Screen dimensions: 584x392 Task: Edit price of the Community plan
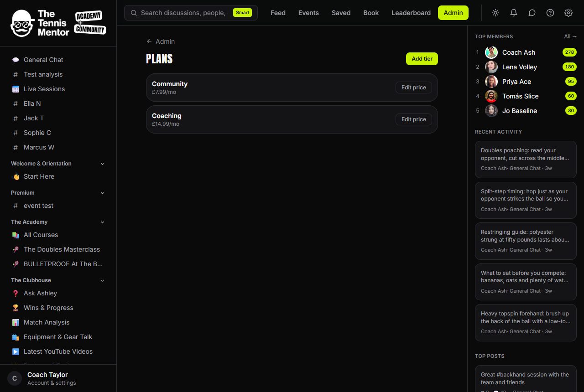tap(414, 88)
